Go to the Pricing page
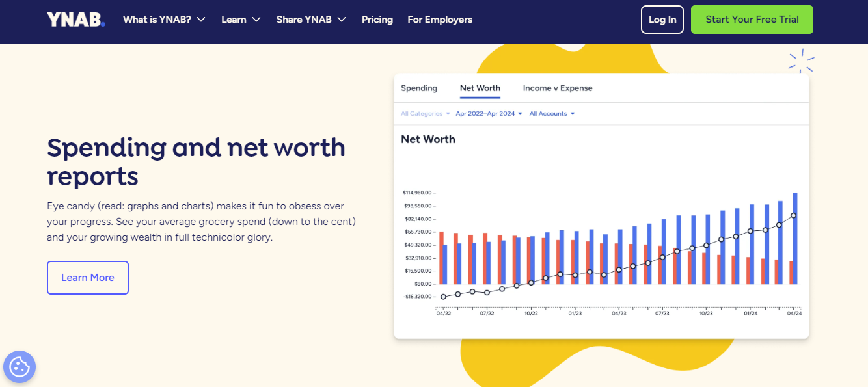The width and height of the screenshot is (868, 387). tap(377, 20)
